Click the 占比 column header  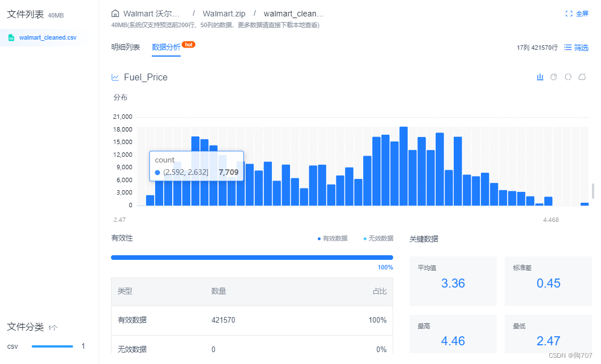380,291
